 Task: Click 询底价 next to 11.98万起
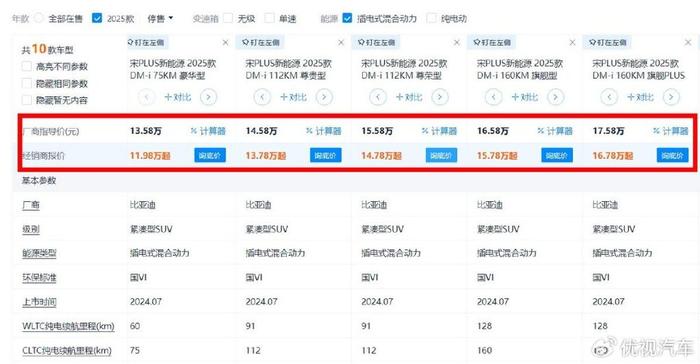coord(210,155)
